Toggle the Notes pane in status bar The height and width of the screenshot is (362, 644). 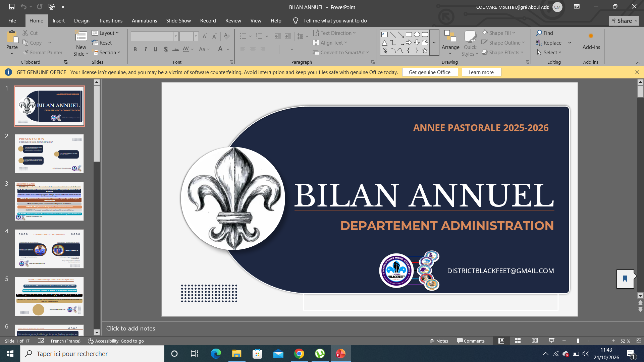[439, 341]
